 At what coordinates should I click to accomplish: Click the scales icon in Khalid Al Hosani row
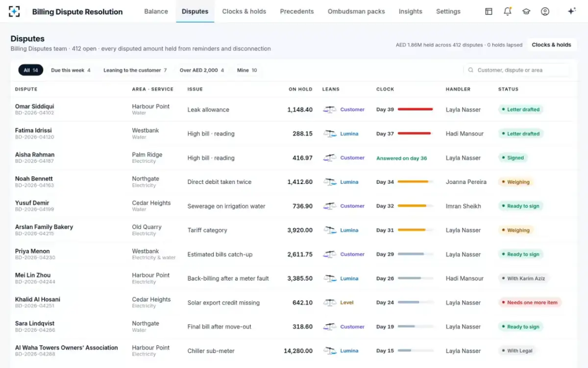(x=330, y=303)
